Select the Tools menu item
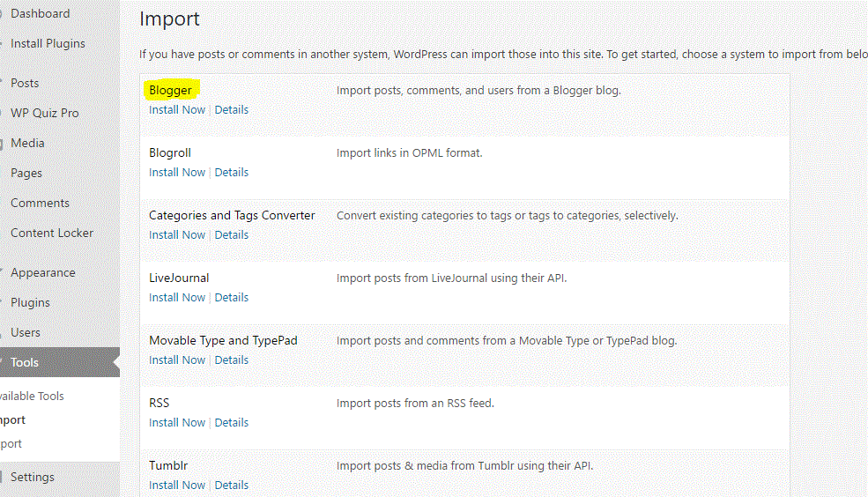The height and width of the screenshot is (497, 868). [x=25, y=362]
